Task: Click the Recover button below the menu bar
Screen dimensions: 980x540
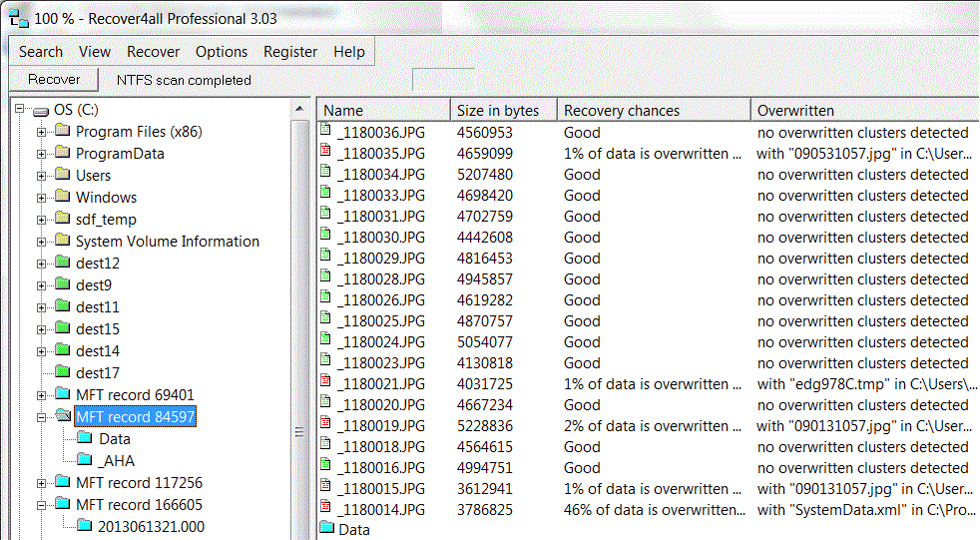Action: (x=54, y=80)
